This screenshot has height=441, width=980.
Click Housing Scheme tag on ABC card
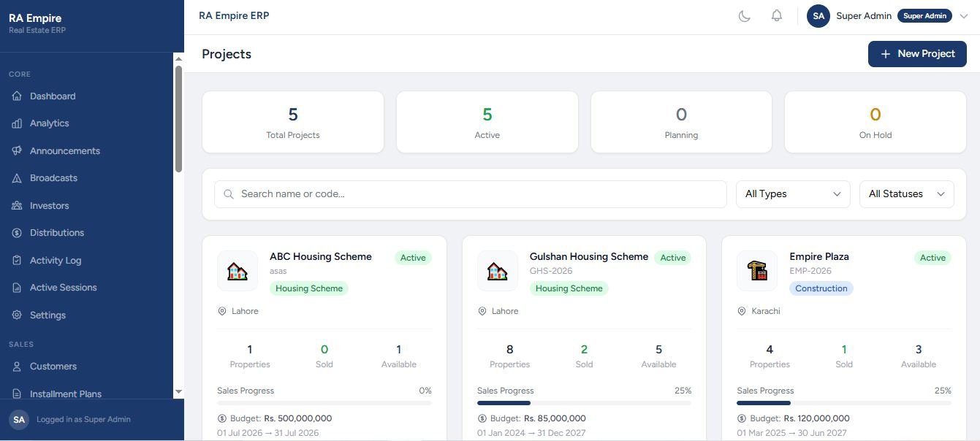pyautogui.click(x=309, y=288)
